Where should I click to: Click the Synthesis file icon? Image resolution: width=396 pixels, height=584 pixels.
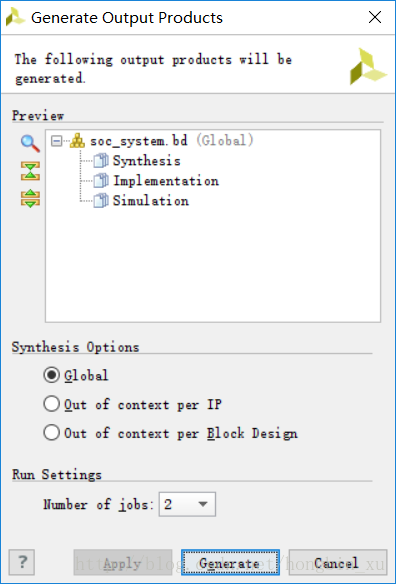point(101,161)
